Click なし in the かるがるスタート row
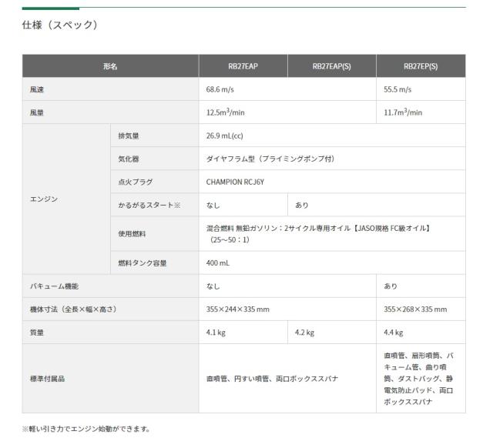 click(213, 206)
